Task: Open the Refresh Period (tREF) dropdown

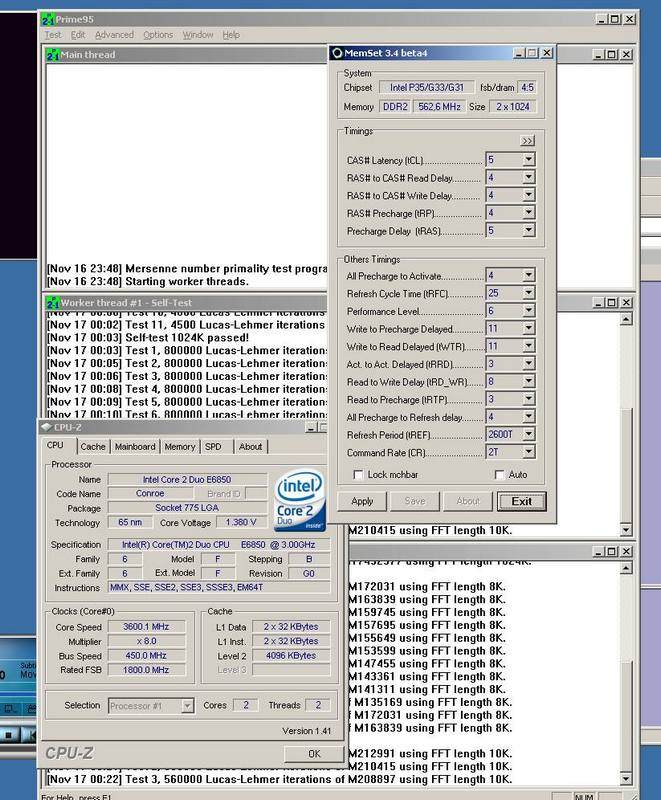Action: tap(529, 434)
